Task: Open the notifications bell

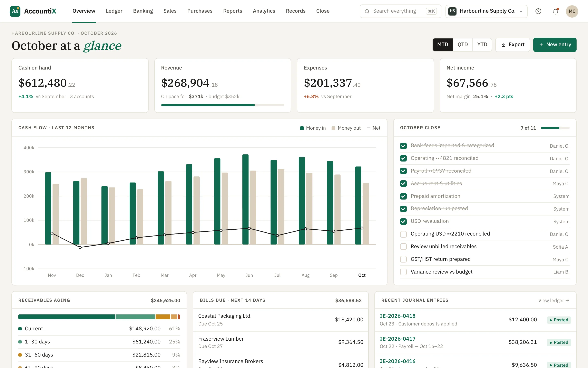Action: 556,11
